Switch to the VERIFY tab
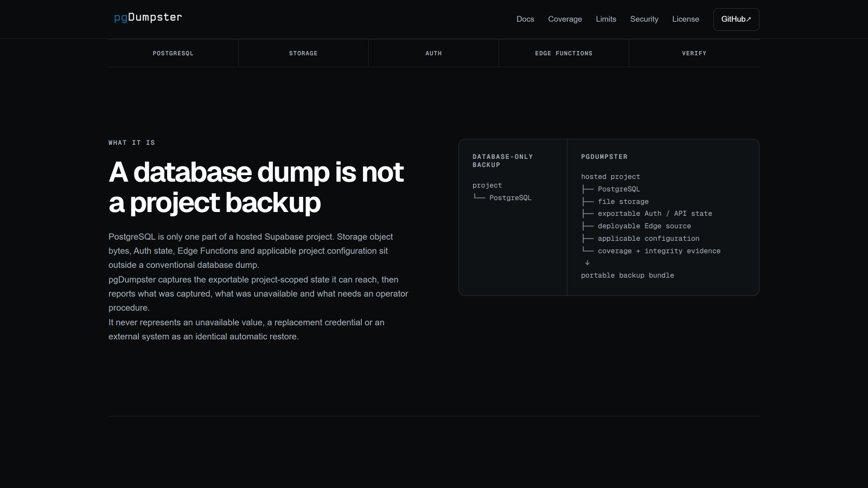The image size is (868, 488). tap(694, 53)
